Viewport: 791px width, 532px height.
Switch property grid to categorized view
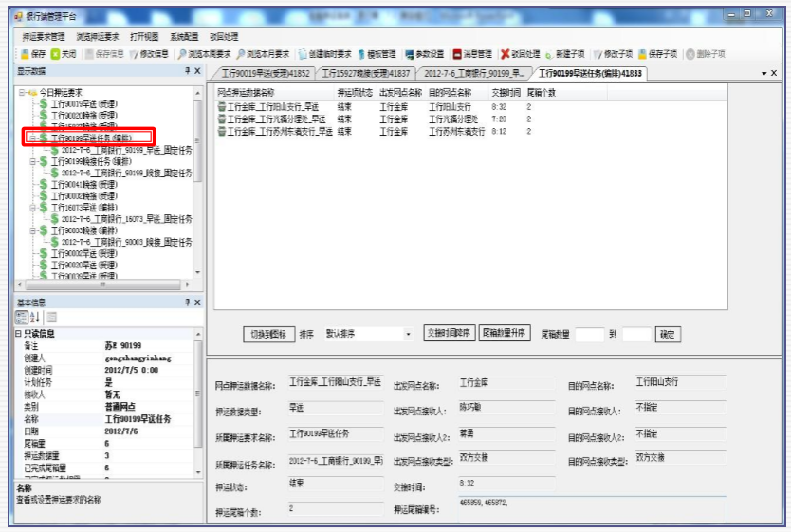22,317
